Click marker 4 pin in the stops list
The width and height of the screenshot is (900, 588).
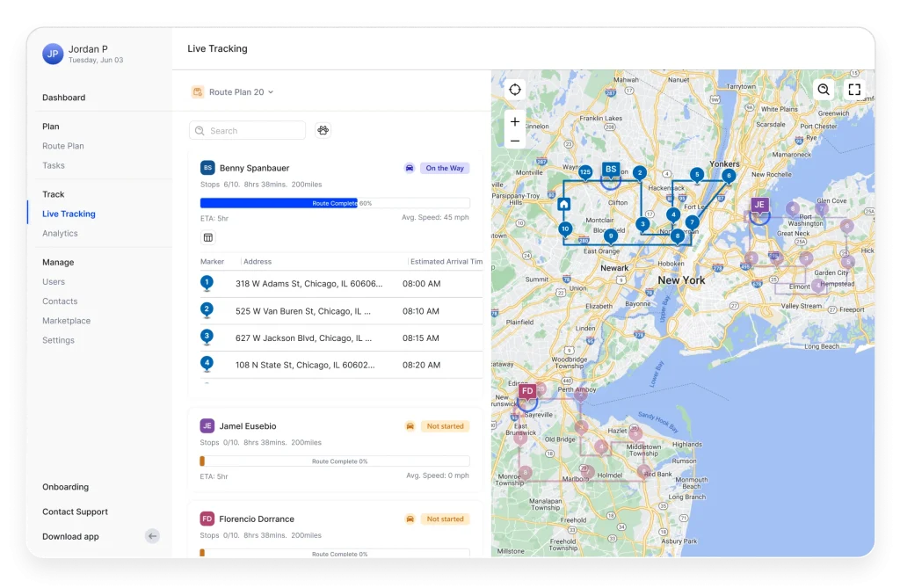207,365
